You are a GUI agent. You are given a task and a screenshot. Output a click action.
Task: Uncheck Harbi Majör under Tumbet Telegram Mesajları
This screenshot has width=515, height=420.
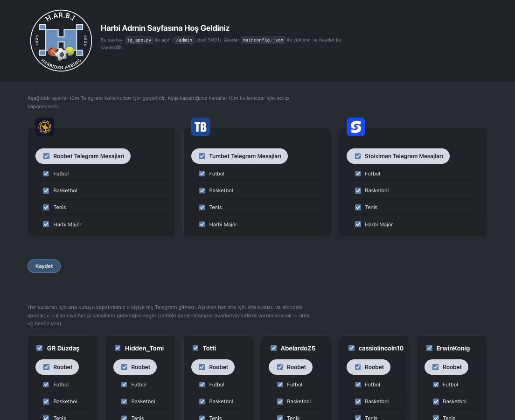(x=202, y=224)
